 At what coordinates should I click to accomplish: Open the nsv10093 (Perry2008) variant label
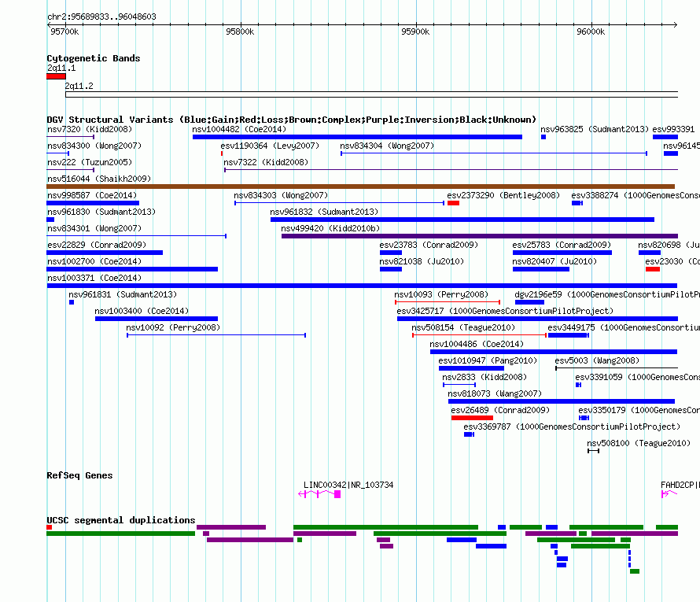441,294
